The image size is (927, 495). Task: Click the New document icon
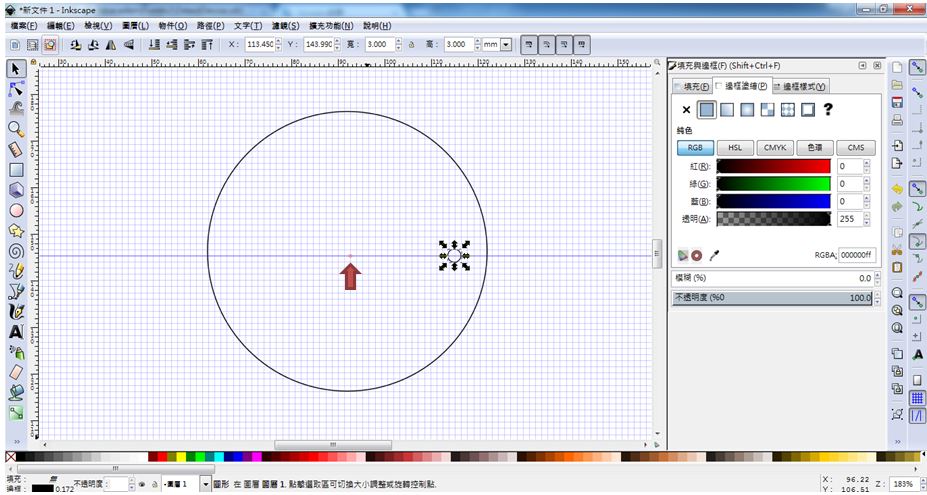point(897,66)
